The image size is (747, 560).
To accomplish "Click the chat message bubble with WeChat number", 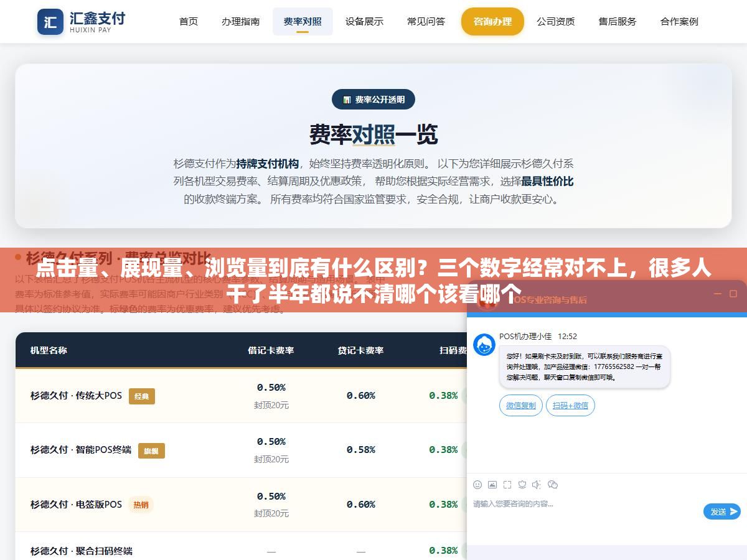I will tap(585, 367).
